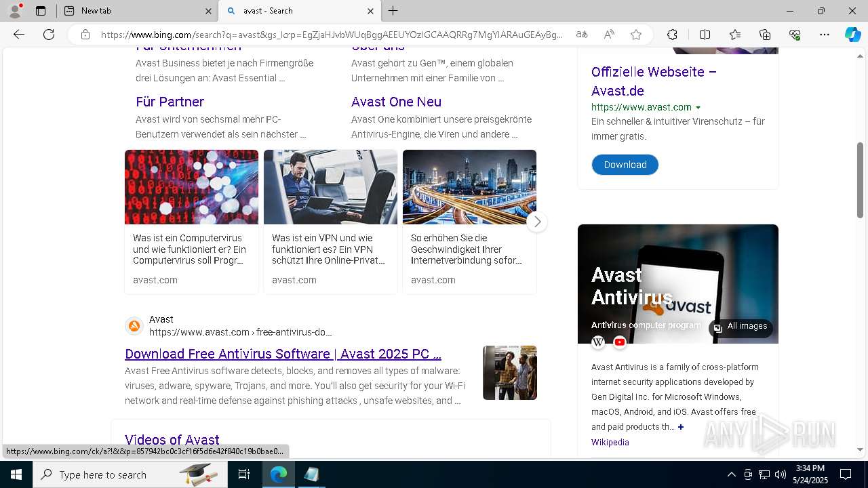Viewport: 868px width, 488px height.
Task: Open the notepad app taskbar icon
Action: tap(311, 474)
